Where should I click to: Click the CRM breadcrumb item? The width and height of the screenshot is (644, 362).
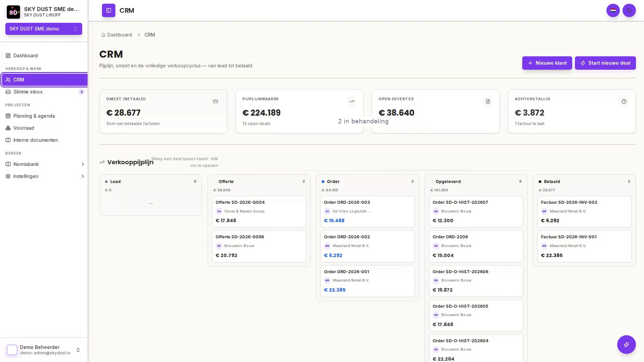[150, 35]
